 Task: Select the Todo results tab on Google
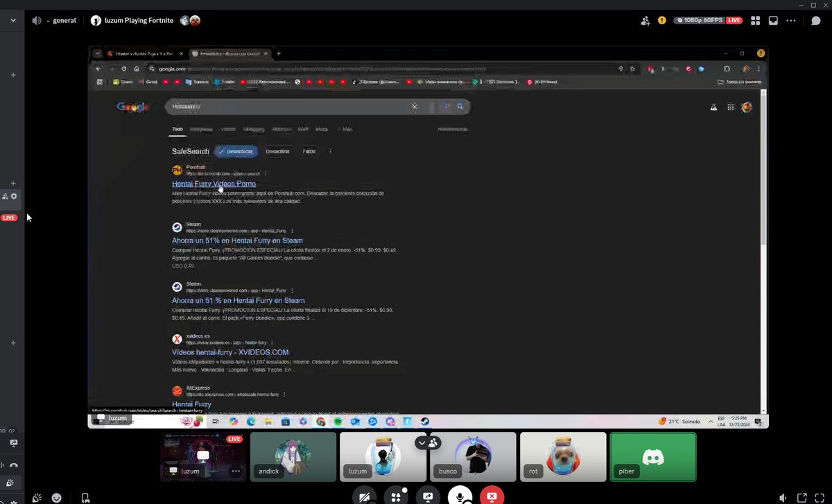pos(177,129)
